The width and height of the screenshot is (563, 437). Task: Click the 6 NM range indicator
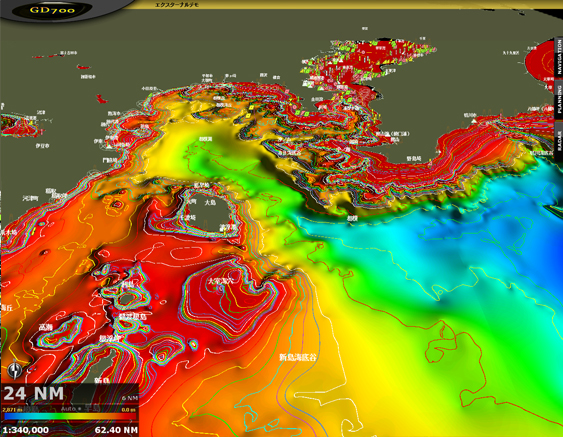click(x=130, y=398)
